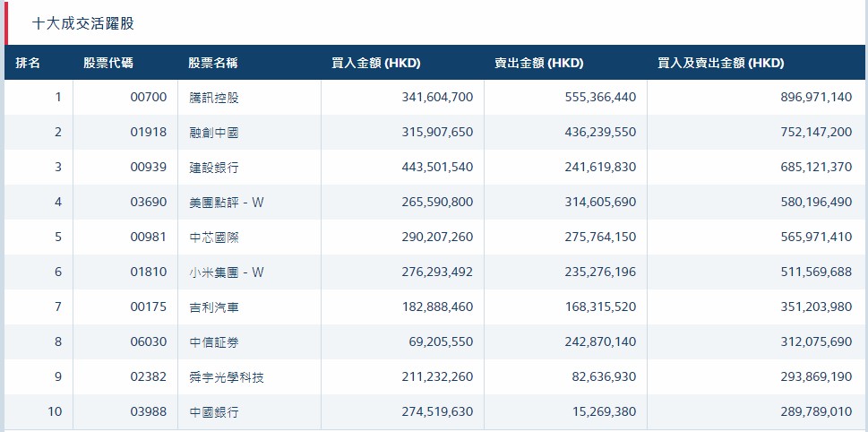The image size is (868, 432).
Task: Select stock code 00981
Action: click(x=149, y=237)
